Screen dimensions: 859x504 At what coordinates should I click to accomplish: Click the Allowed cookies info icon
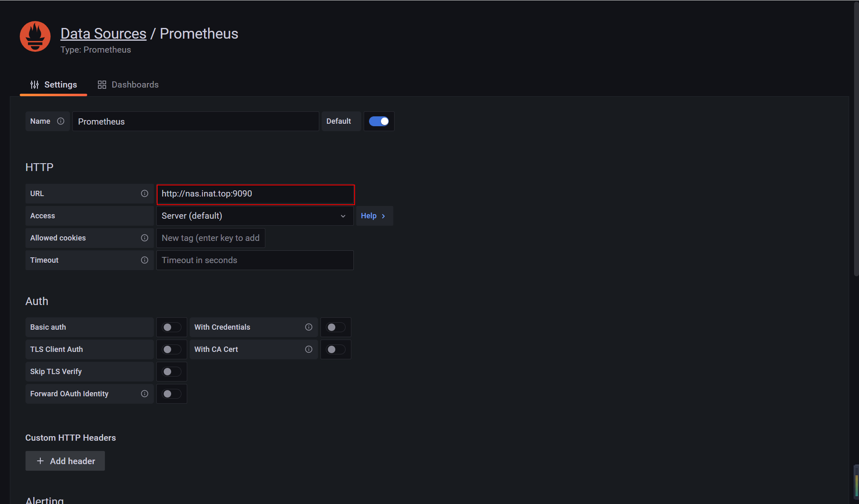click(144, 238)
